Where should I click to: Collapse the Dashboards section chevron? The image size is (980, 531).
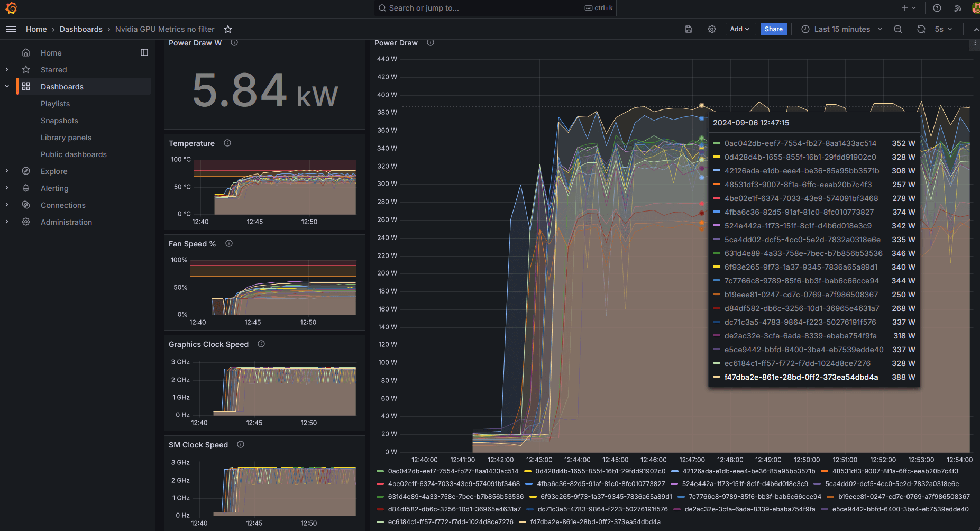pos(7,86)
